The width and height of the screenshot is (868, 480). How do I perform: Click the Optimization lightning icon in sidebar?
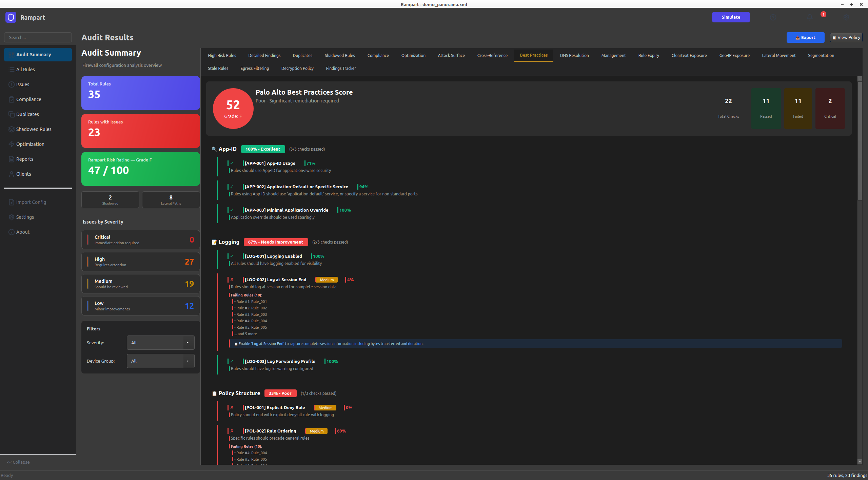12,144
